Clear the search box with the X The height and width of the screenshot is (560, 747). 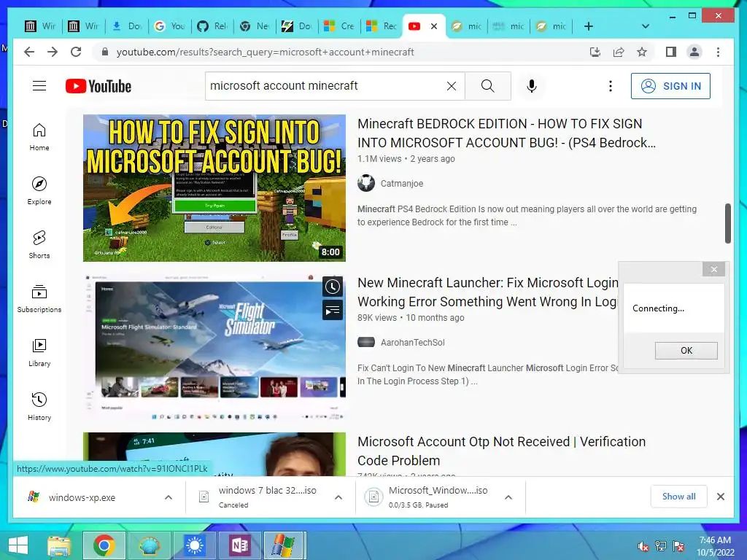[451, 86]
